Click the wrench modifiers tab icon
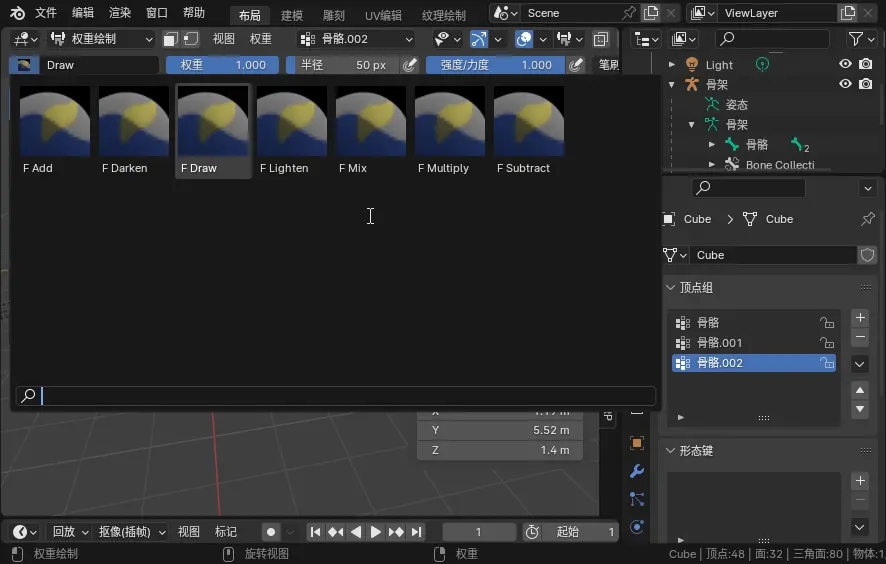886x564 pixels. tap(637, 471)
